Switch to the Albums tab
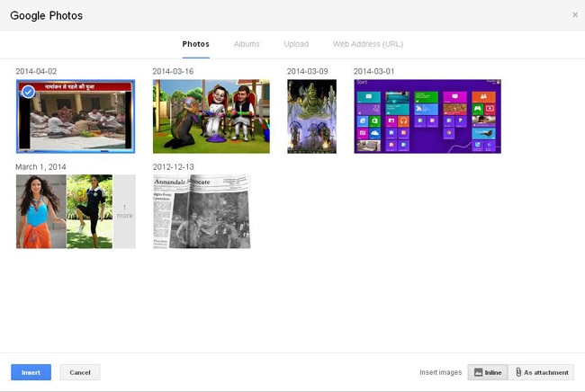This screenshot has height=392, width=585. point(246,44)
